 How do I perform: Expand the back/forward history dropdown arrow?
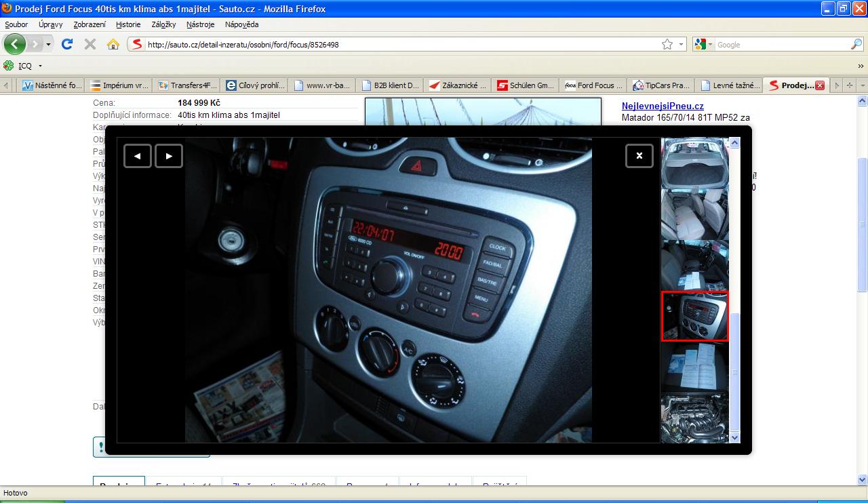[x=48, y=44]
